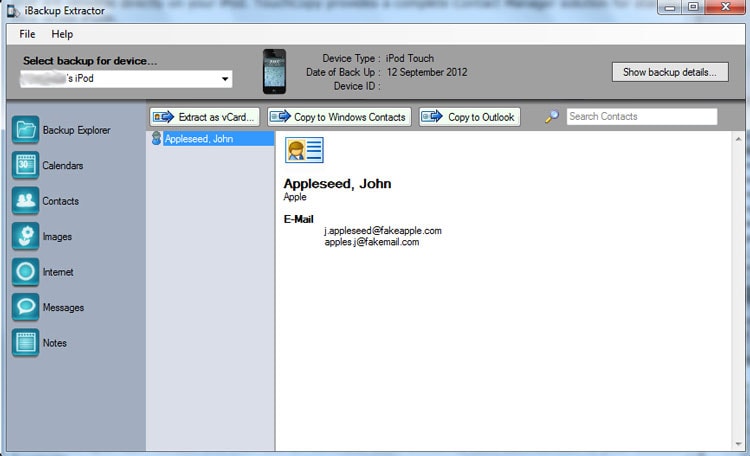The image size is (750, 456).
Task: Click the scroll down arrow in details pane
Action: pos(739,445)
